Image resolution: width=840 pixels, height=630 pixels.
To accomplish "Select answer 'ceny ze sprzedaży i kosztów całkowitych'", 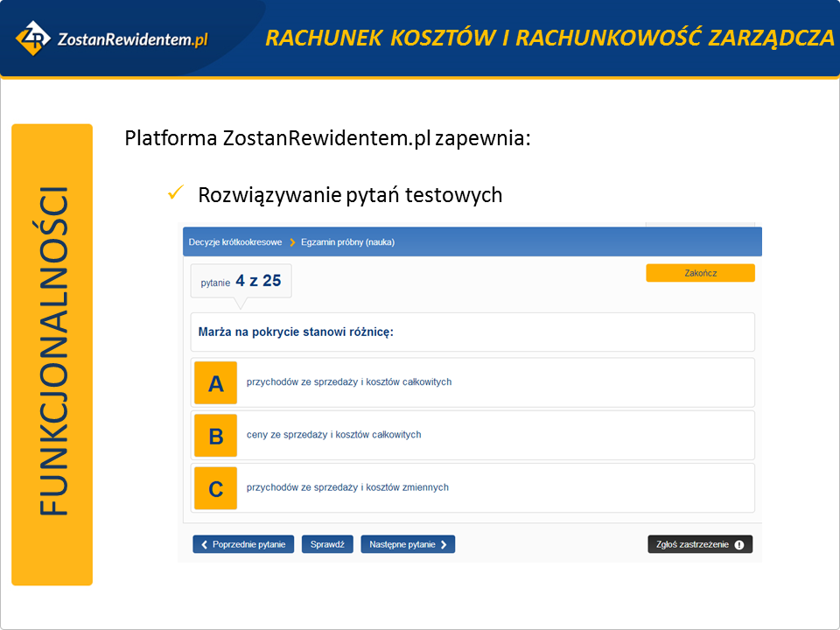I will click(x=334, y=435).
